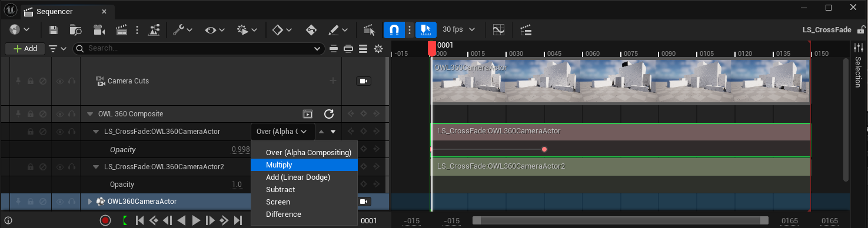Open the pencil Edit Options menu
Image resolution: width=868 pixels, height=228 pixels.
(338, 29)
